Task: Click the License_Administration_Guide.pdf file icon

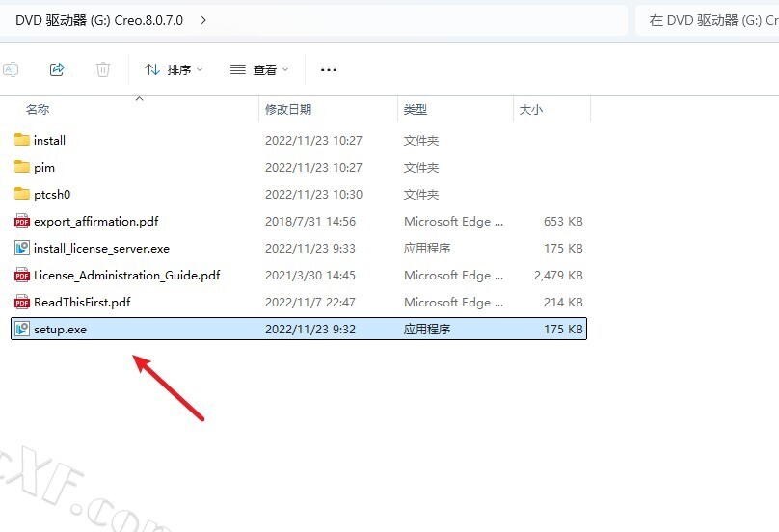Action: point(22,275)
